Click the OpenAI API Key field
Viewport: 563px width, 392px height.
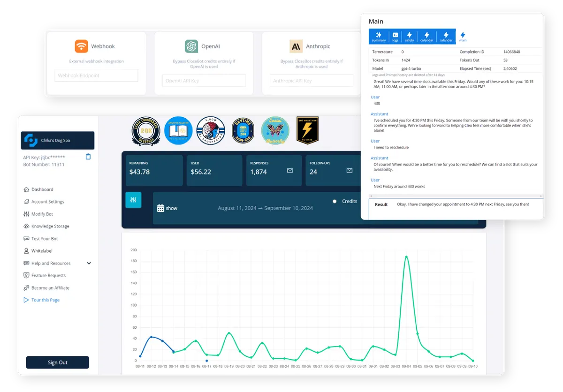pyautogui.click(x=204, y=81)
